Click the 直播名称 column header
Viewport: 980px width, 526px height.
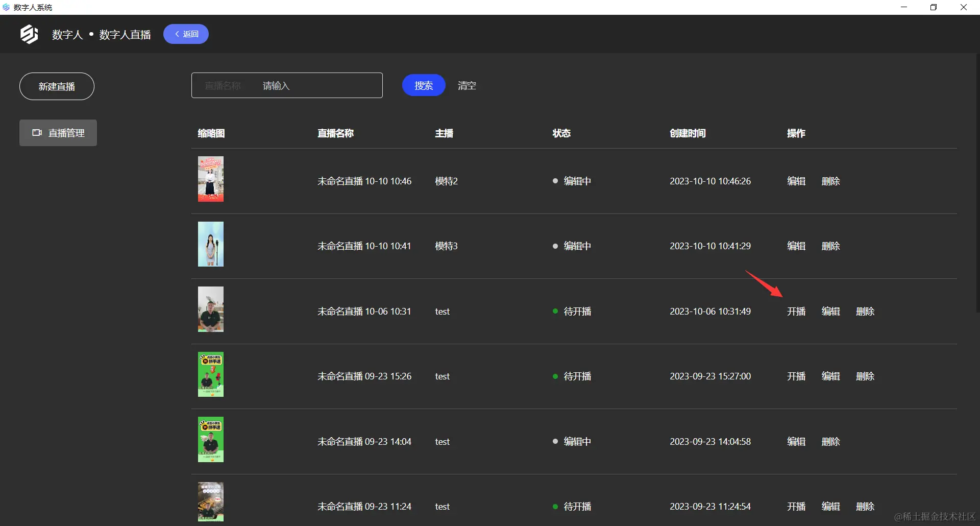(335, 133)
